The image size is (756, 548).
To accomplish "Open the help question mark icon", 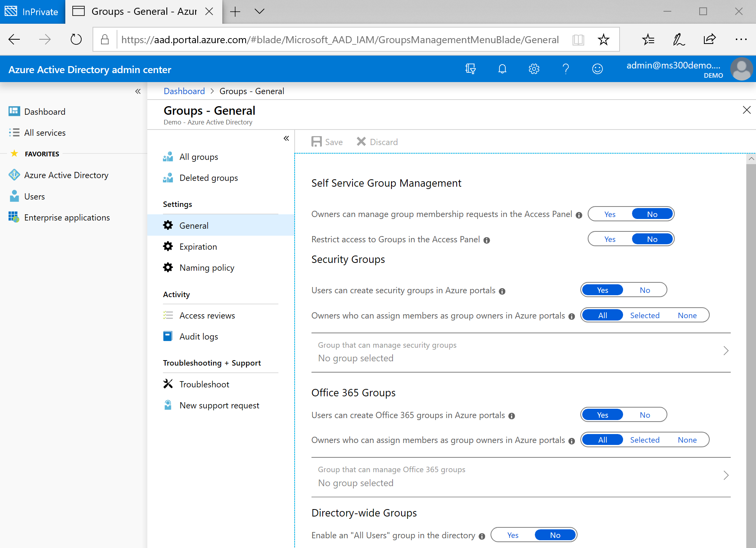I will pos(566,69).
